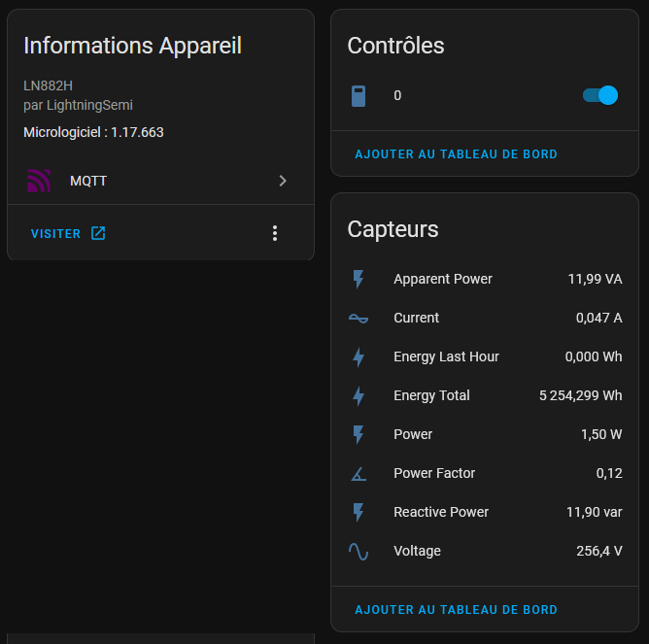Expand the MQTT integration chevron arrow

pyautogui.click(x=283, y=181)
